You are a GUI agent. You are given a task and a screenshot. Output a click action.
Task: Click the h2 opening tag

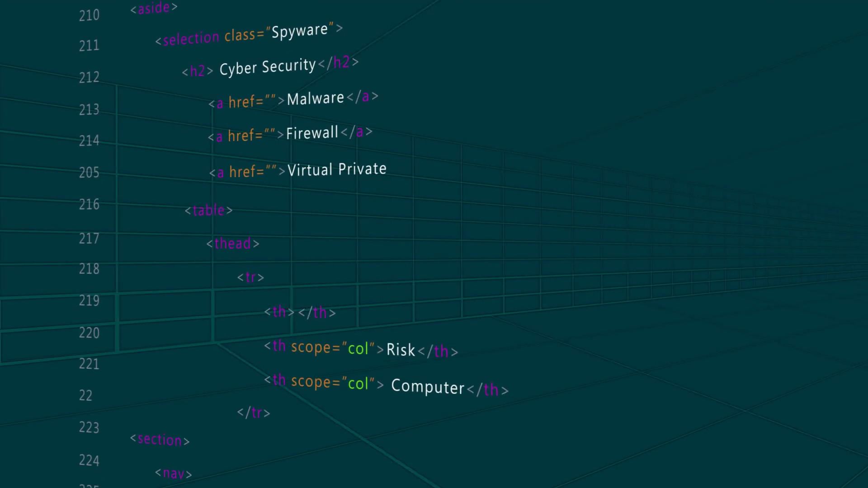[197, 71]
